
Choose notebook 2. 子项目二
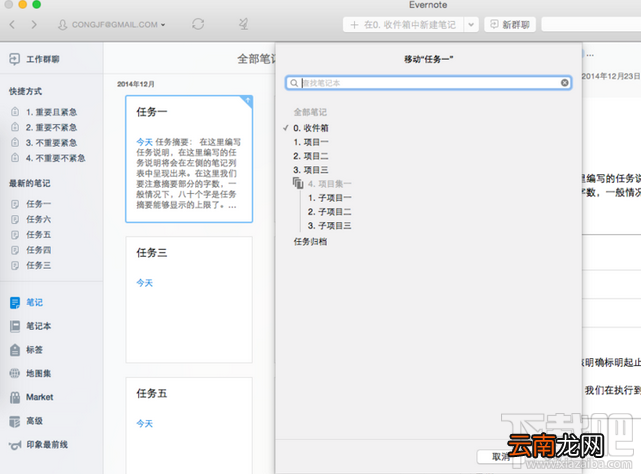pyautogui.click(x=329, y=212)
